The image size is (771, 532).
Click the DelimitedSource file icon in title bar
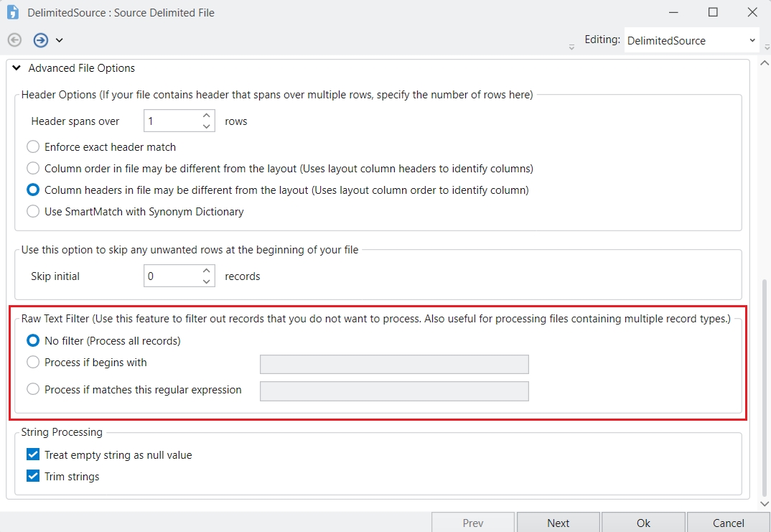13,12
